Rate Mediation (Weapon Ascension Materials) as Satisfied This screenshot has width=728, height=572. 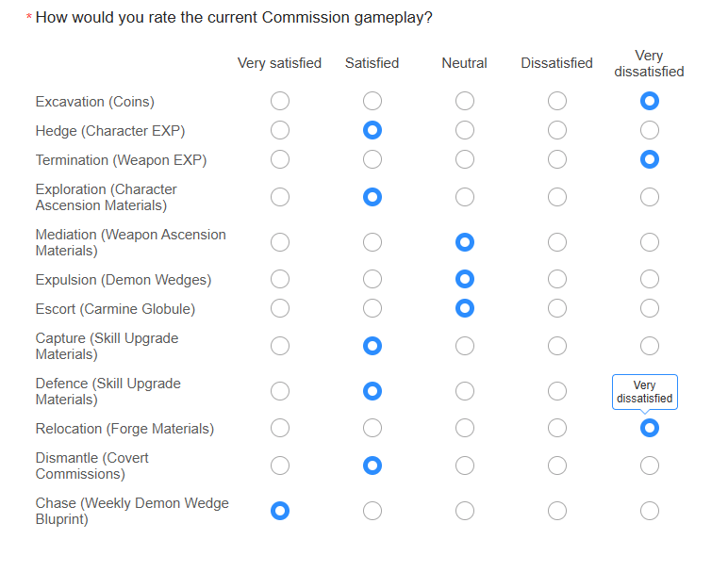(x=372, y=242)
